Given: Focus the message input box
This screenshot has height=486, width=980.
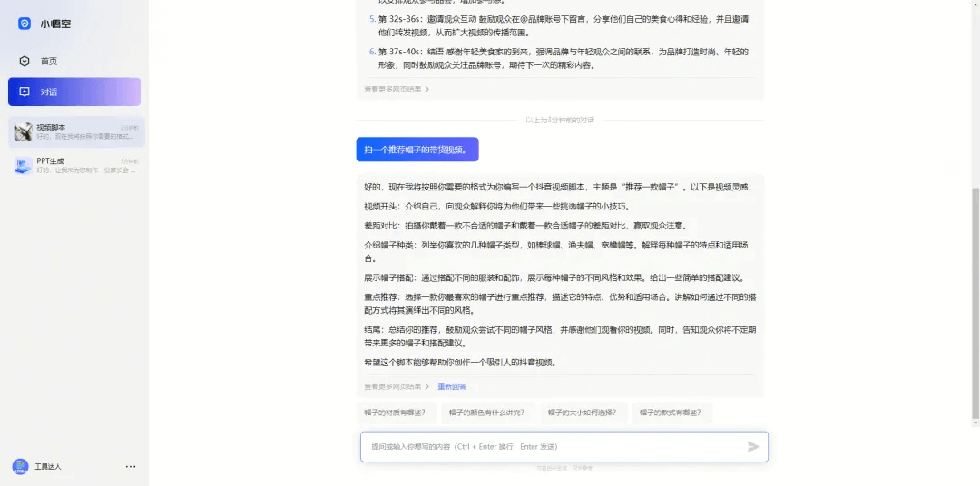Looking at the screenshot, I should point(563,447).
